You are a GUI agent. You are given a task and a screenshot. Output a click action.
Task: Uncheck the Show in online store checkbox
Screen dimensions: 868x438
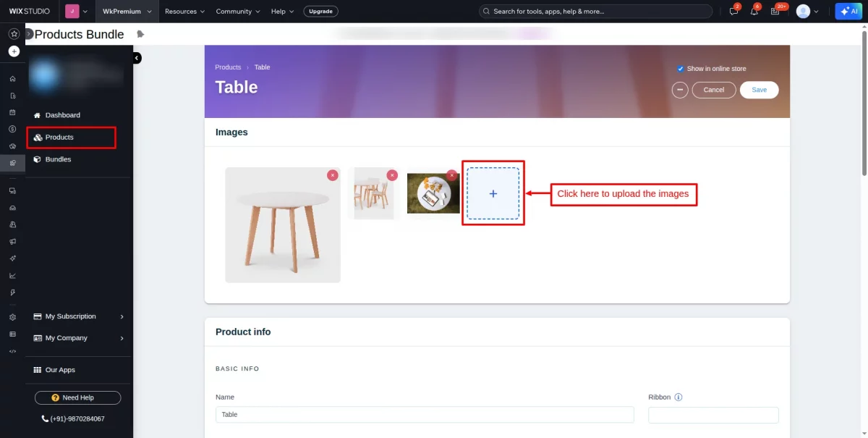[680, 68]
